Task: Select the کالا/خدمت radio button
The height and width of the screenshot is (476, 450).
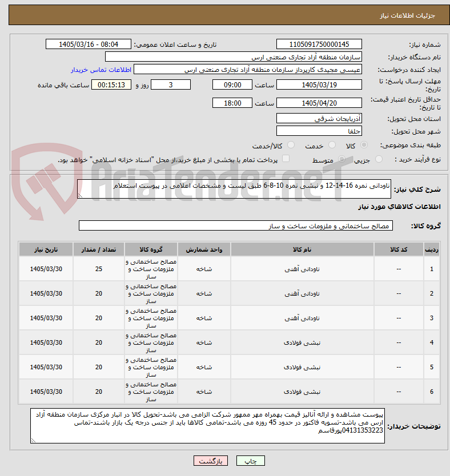Action: pos(291,145)
